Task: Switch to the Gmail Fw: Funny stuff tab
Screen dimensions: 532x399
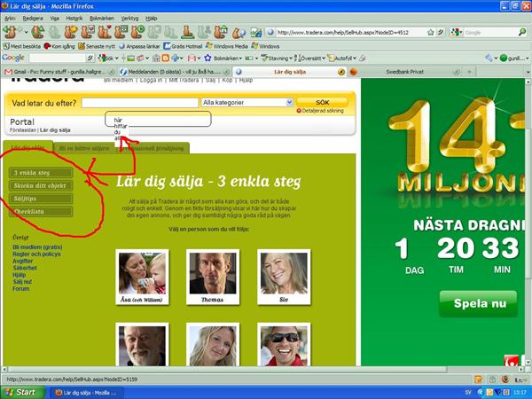Action: pos(59,72)
